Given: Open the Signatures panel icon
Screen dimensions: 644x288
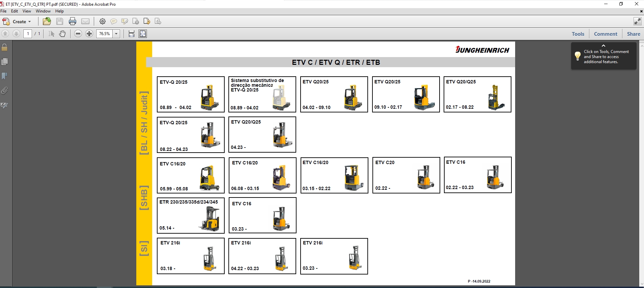Looking at the screenshot, I should click(5, 105).
